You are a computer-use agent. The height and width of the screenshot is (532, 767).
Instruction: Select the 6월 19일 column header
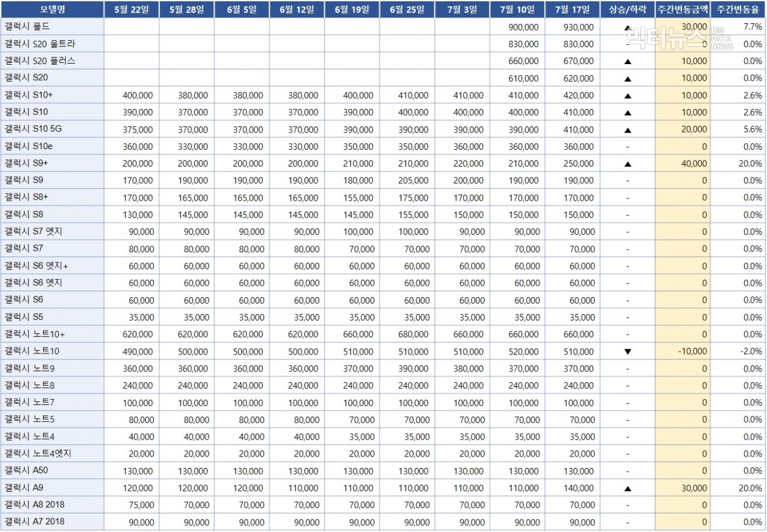tap(352, 10)
